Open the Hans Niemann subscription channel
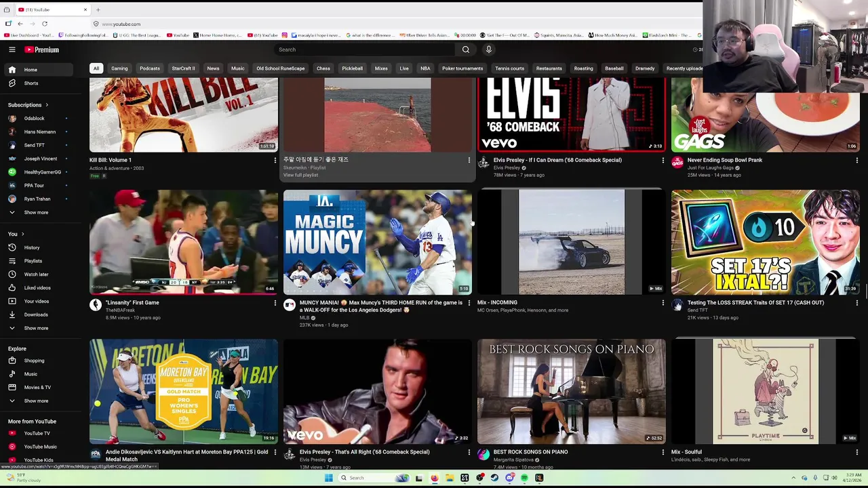 tap(39, 132)
